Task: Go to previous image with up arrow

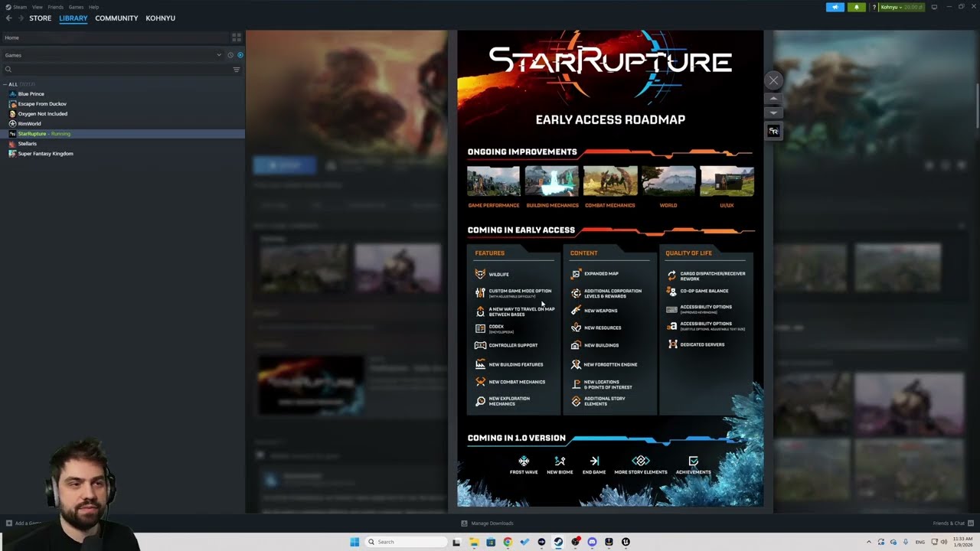Action: 773,99
